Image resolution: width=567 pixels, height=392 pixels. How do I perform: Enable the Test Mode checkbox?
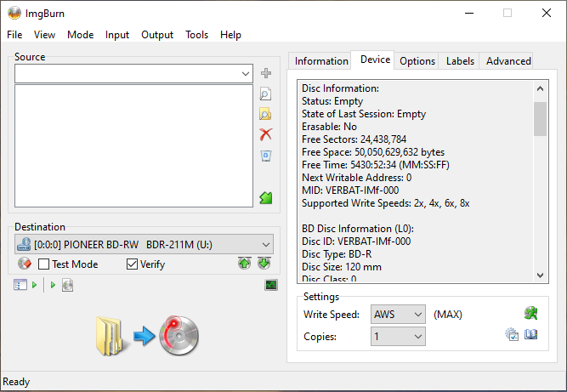coord(43,264)
